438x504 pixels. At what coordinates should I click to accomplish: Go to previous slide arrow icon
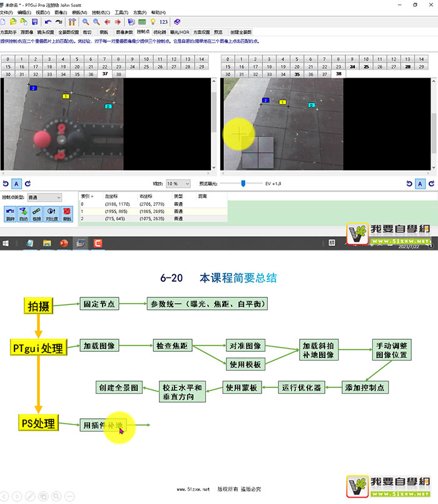click(4, 496)
